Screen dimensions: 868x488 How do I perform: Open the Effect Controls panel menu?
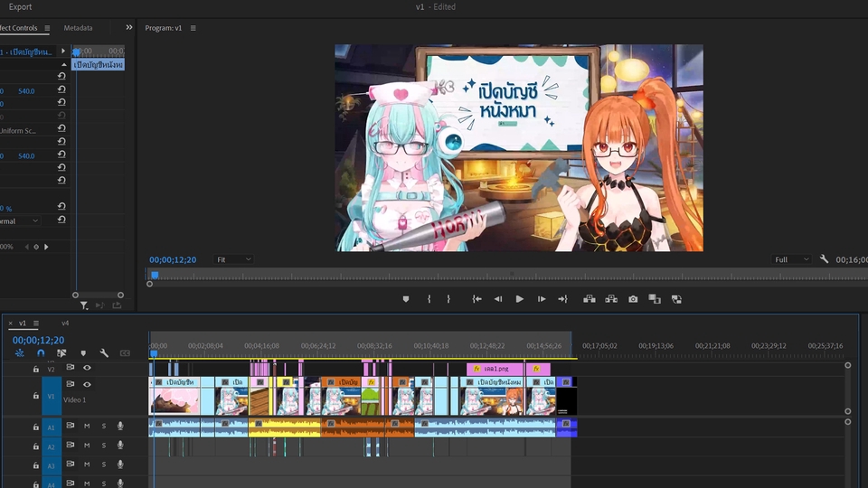tap(47, 28)
